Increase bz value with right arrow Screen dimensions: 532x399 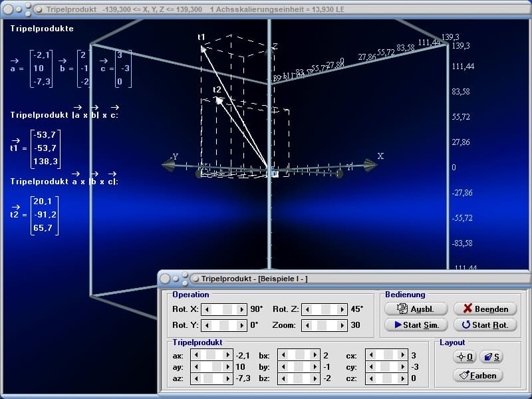[x=315, y=378]
